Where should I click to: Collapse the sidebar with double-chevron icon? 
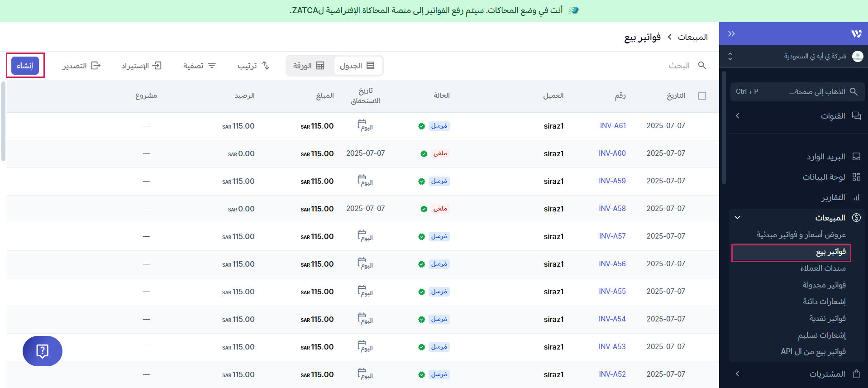[x=731, y=34]
